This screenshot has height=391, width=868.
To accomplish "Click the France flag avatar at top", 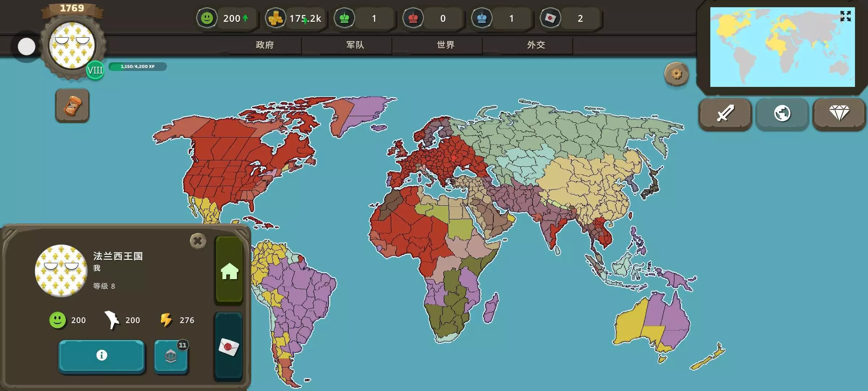I will click(x=72, y=45).
